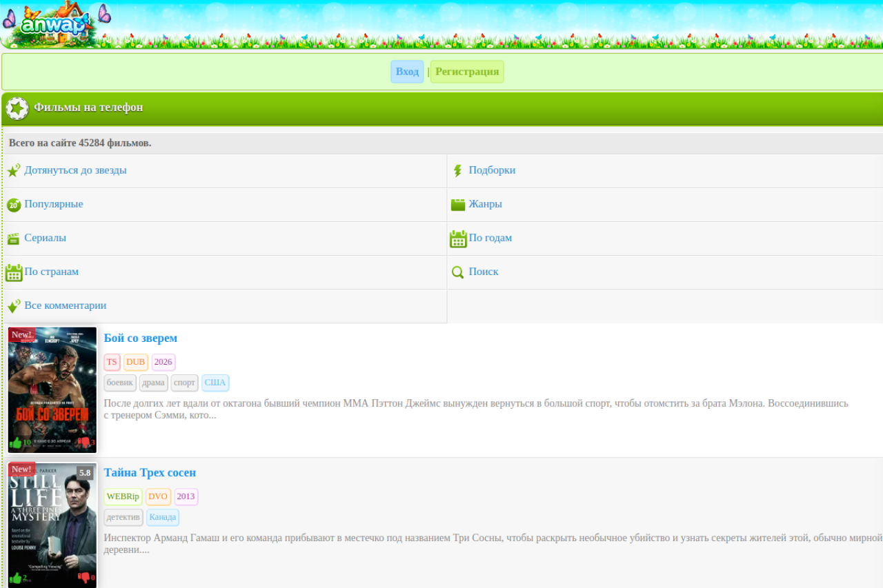Dislike the movie Бой со зверем

coord(83,443)
